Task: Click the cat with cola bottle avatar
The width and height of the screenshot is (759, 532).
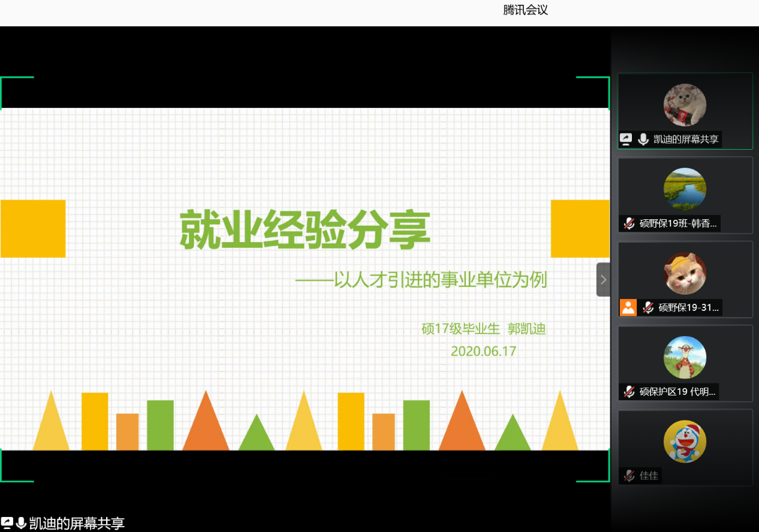Action: (x=685, y=105)
